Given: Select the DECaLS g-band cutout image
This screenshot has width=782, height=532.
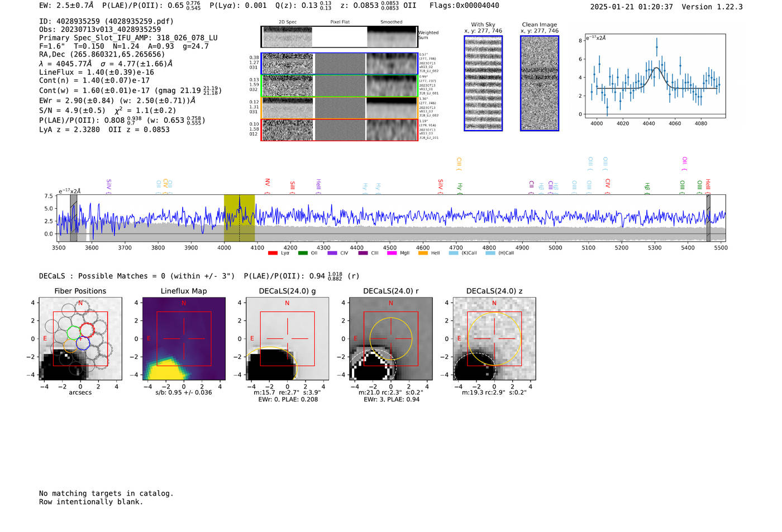Looking at the screenshot, I should click(287, 339).
